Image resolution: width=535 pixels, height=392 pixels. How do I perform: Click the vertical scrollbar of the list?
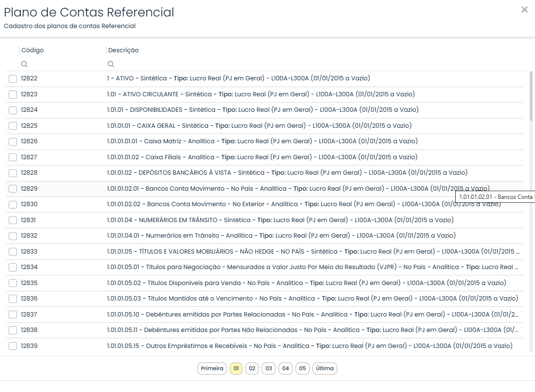[531, 96]
